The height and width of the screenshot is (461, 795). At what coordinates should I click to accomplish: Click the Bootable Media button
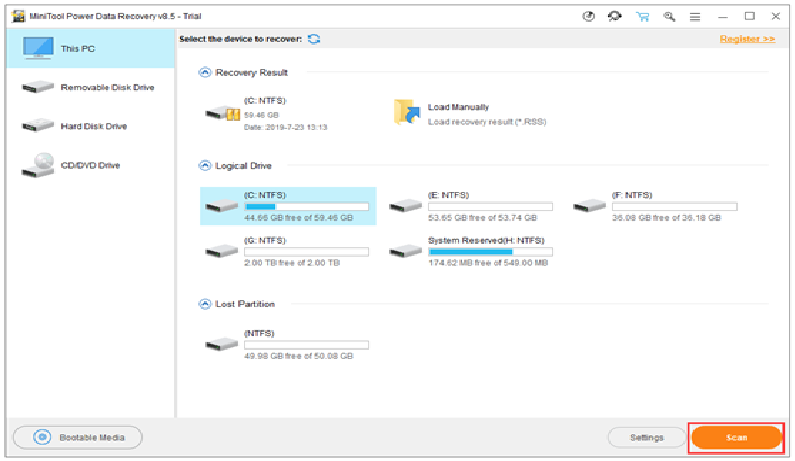(x=78, y=437)
